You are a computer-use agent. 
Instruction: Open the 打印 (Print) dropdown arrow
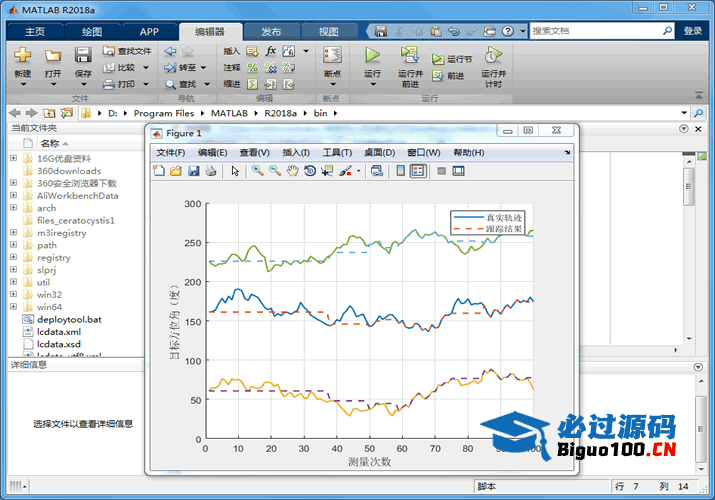click(146, 84)
